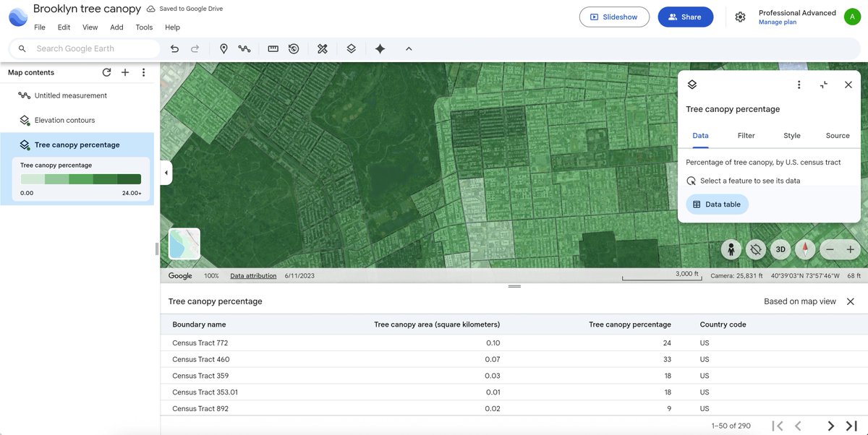Click the Share button

click(685, 17)
